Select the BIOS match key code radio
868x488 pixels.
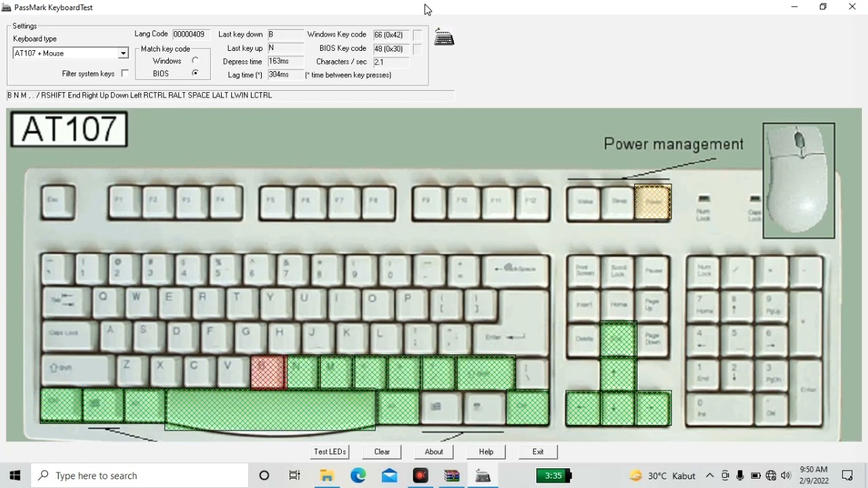coord(195,73)
